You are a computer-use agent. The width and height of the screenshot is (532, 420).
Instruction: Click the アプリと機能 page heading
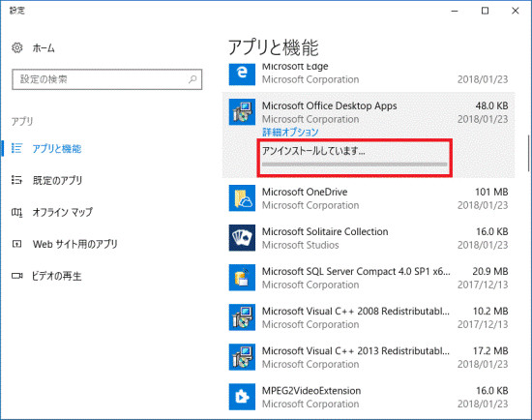[273, 47]
